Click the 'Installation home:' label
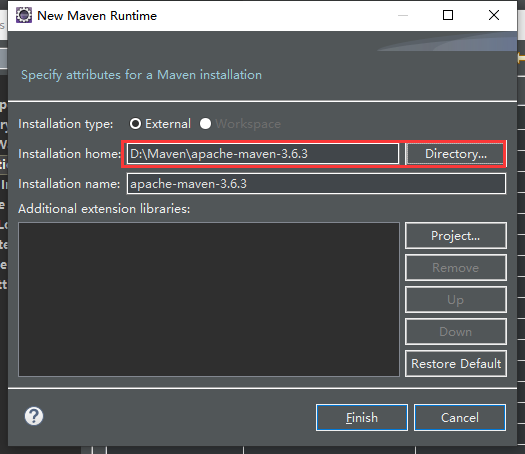The width and height of the screenshot is (525, 454). tap(69, 154)
